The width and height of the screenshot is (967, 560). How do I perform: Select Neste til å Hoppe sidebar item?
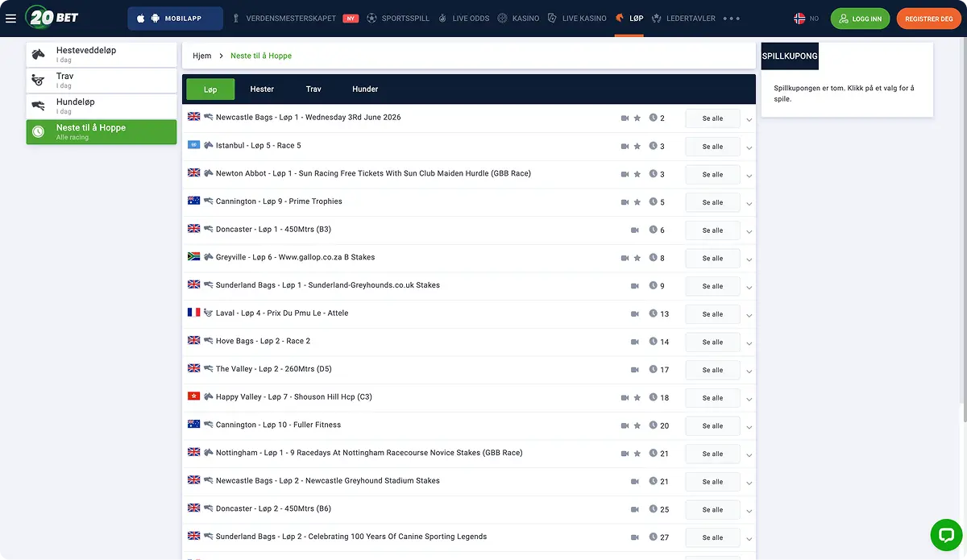102,132
